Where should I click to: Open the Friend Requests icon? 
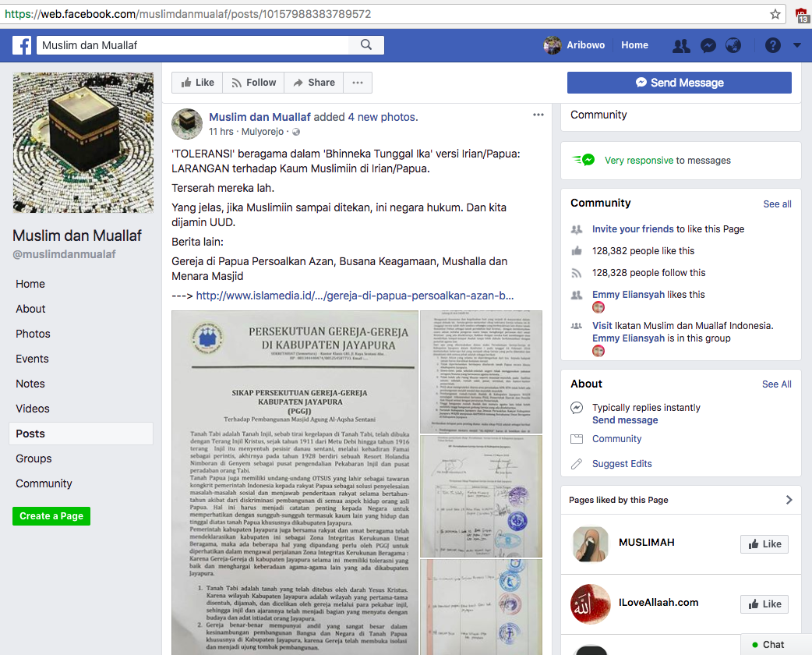point(681,45)
